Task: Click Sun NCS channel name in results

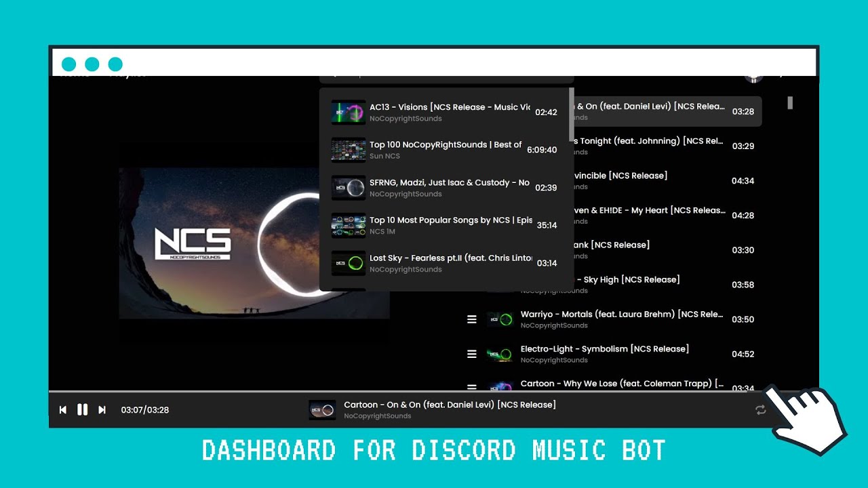Action: click(384, 156)
